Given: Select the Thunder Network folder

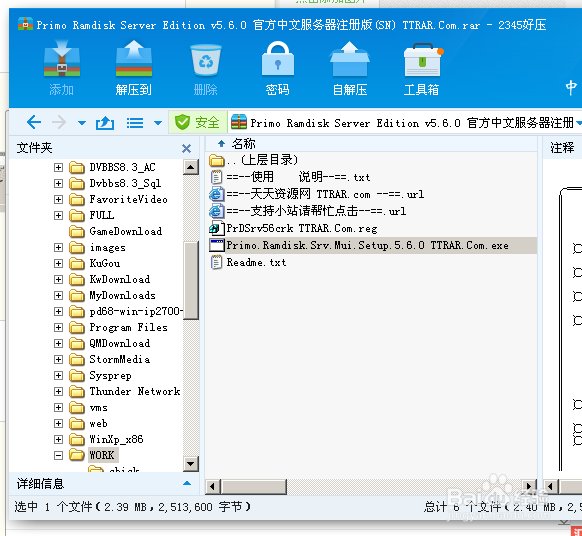Looking at the screenshot, I should click(135, 391).
